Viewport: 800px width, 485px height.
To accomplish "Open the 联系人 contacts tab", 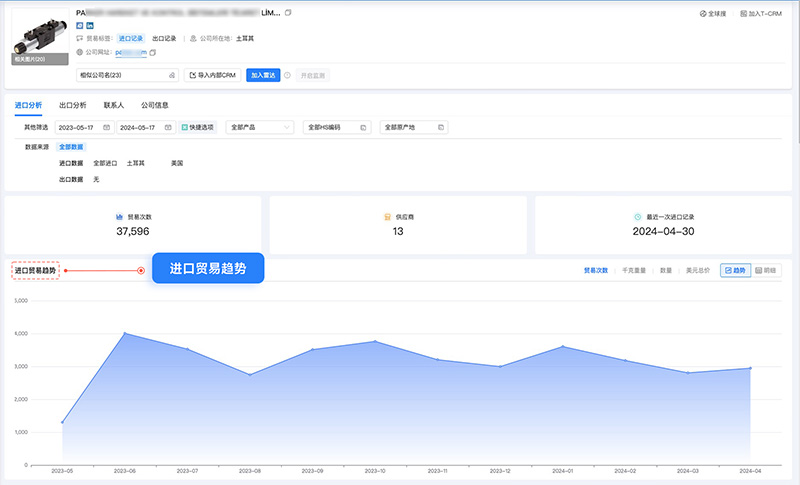I will (x=114, y=105).
